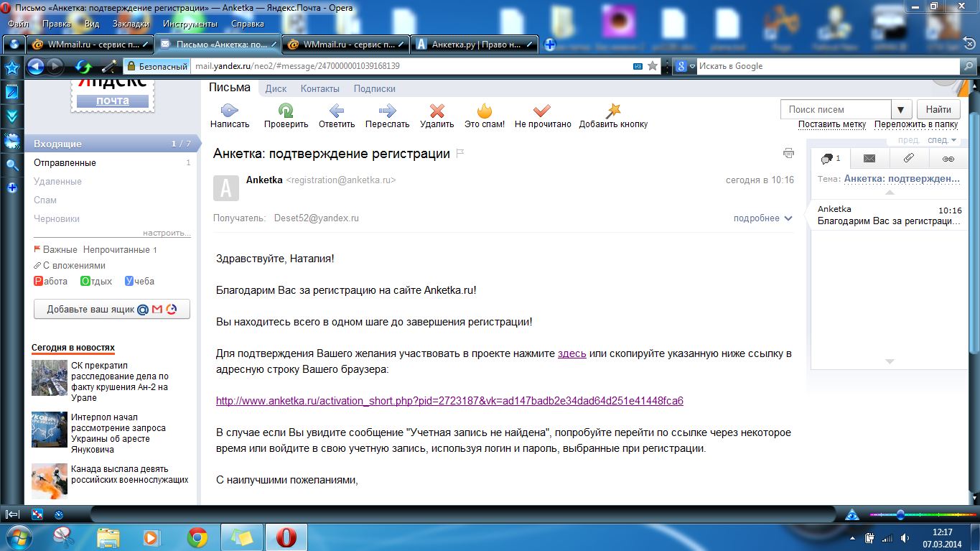Click the Переслать forward arrow icon
This screenshot has height=551, width=980.
(x=387, y=111)
